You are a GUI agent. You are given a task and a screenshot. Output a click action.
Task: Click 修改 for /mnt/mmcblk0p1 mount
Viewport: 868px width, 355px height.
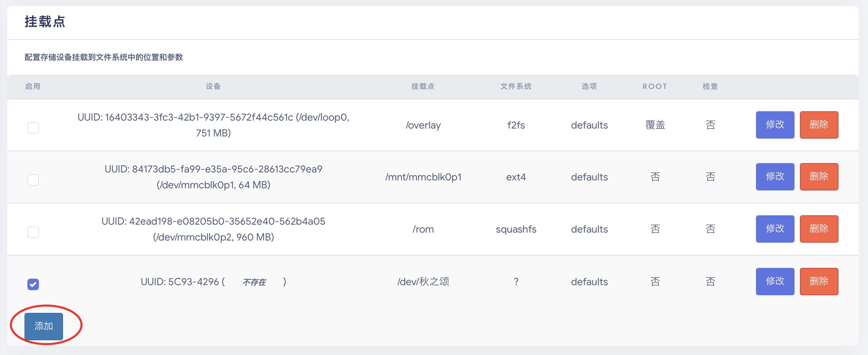(774, 177)
